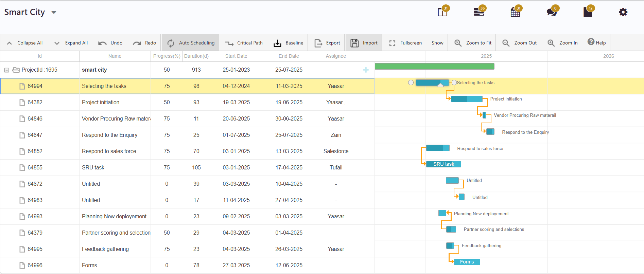Click the file icon of task 64995
The image size is (644, 274).
pyautogui.click(x=22, y=249)
